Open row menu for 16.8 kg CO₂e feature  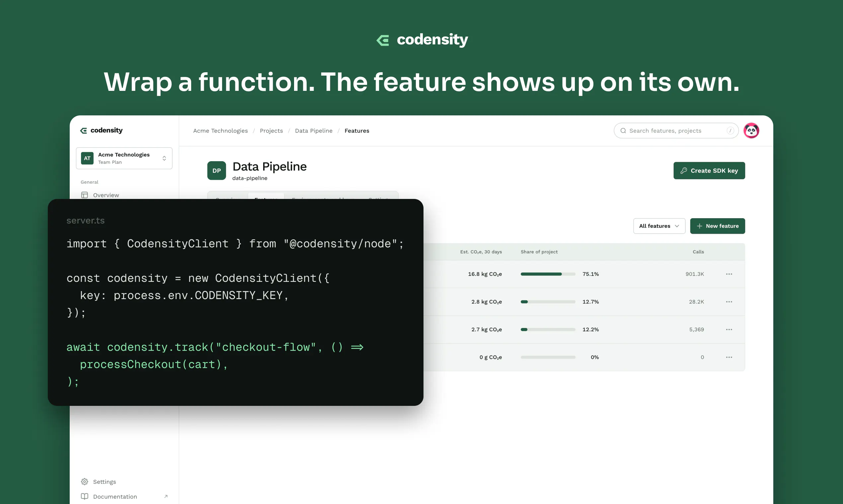point(729,274)
